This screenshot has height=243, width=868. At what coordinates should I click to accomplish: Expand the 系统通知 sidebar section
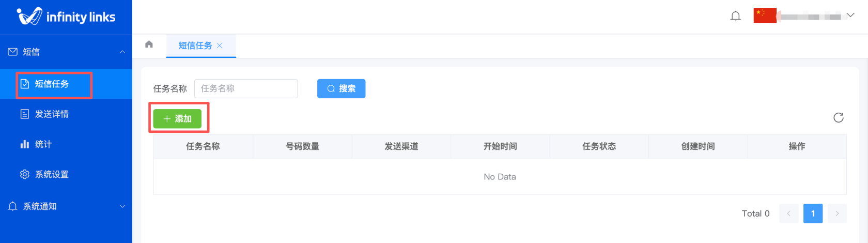coord(122,206)
